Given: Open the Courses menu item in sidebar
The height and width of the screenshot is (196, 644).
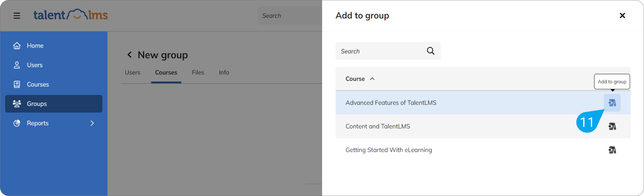Looking at the screenshot, I should [x=54, y=84].
